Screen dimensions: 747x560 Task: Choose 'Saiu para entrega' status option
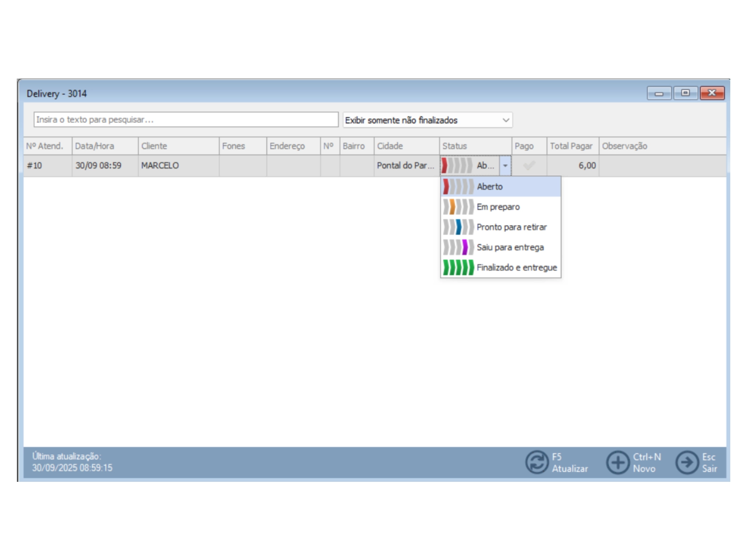510,247
